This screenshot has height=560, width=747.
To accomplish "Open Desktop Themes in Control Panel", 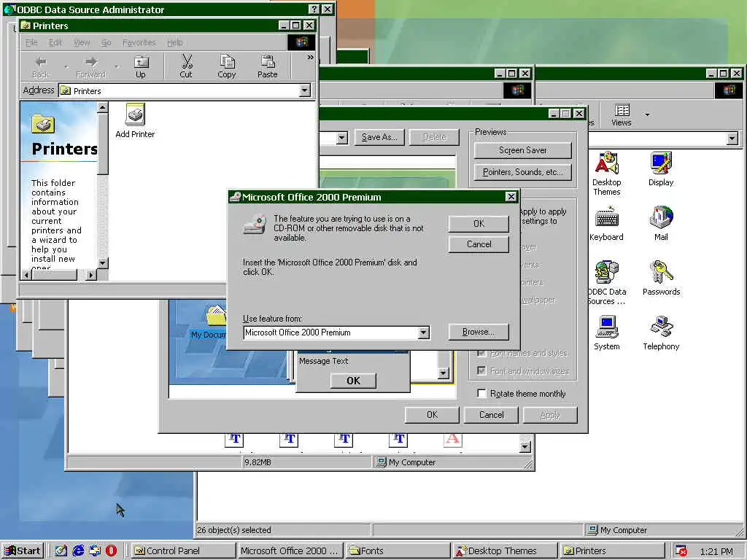I will (606, 174).
